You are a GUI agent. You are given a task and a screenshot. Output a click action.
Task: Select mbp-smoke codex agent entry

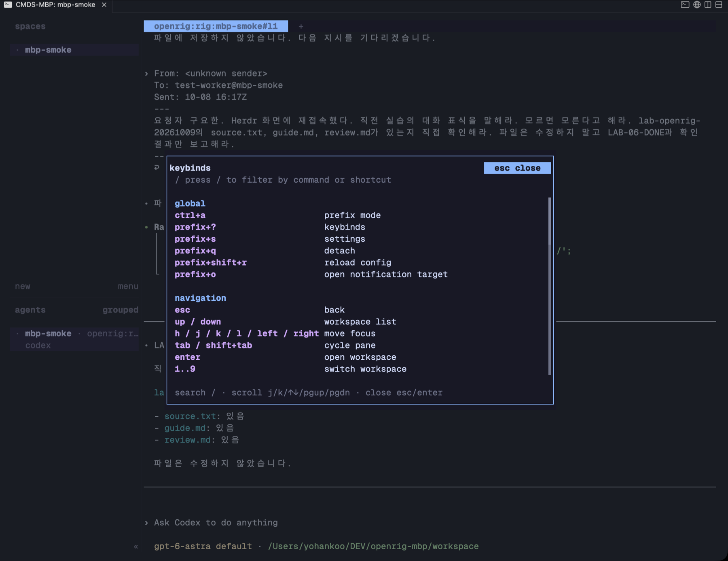pyautogui.click(x=74, y=340)
